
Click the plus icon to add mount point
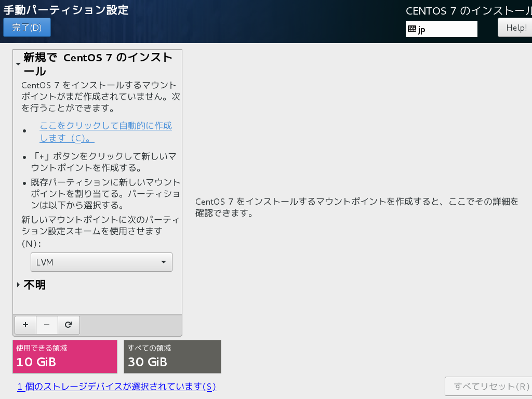25,325
